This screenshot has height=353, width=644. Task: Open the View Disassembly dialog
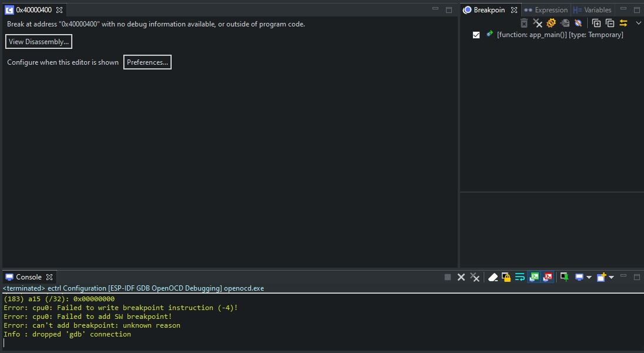pos(39,42)
